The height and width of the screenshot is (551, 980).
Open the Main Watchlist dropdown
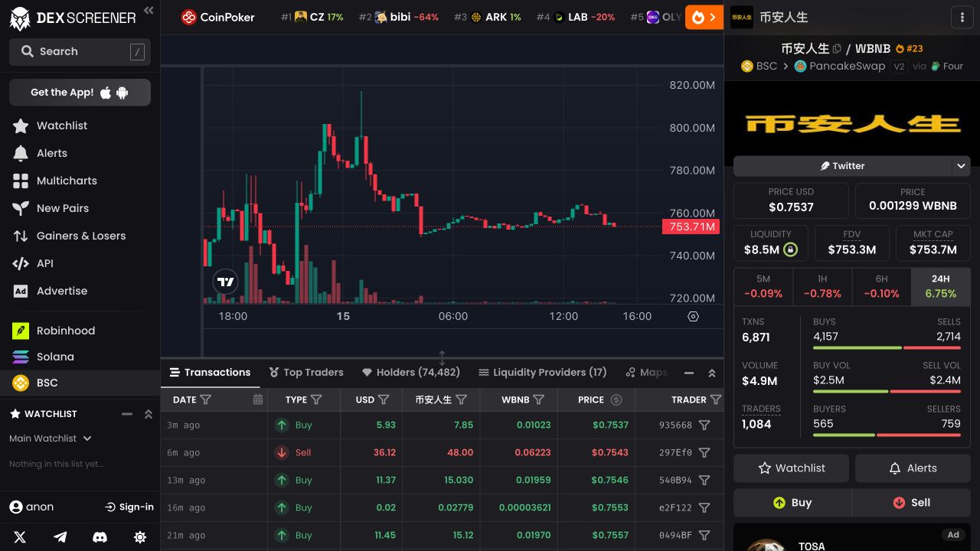click(x=51, y=439)
